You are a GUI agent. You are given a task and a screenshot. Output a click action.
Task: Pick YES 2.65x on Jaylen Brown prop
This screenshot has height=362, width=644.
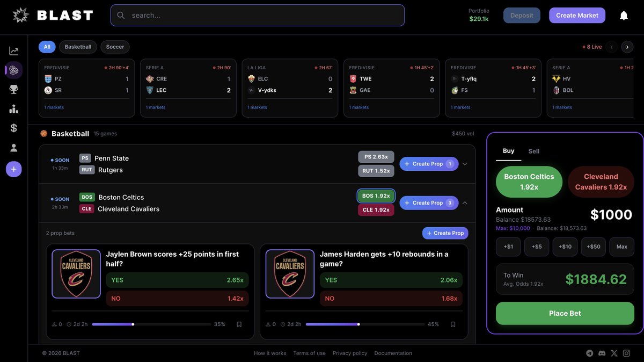(x=177, y=280)
